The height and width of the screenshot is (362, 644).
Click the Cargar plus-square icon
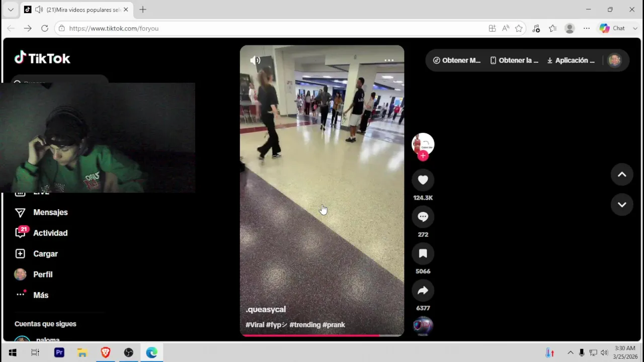[20, 254]
